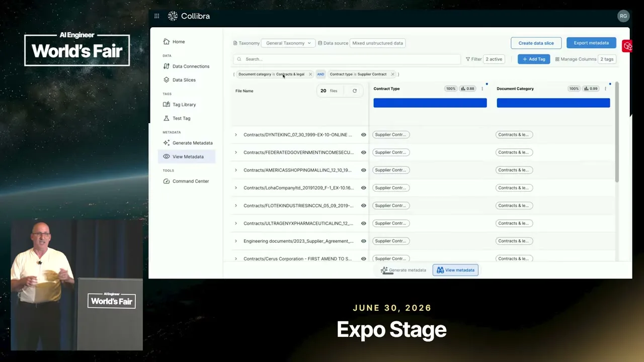The width and height of the screenshot is (644, 362).
Task: Open Command Center in the sidebar
Action: (x=186, y=181)
